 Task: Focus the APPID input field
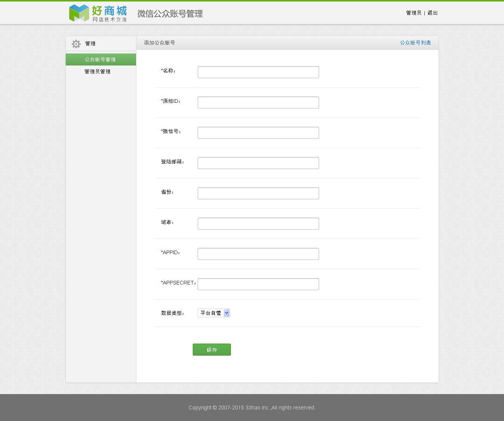coord(258,254)
